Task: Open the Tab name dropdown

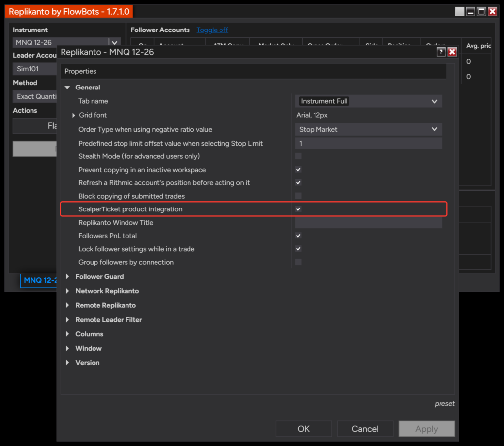Action: click(x=368, y=101)
